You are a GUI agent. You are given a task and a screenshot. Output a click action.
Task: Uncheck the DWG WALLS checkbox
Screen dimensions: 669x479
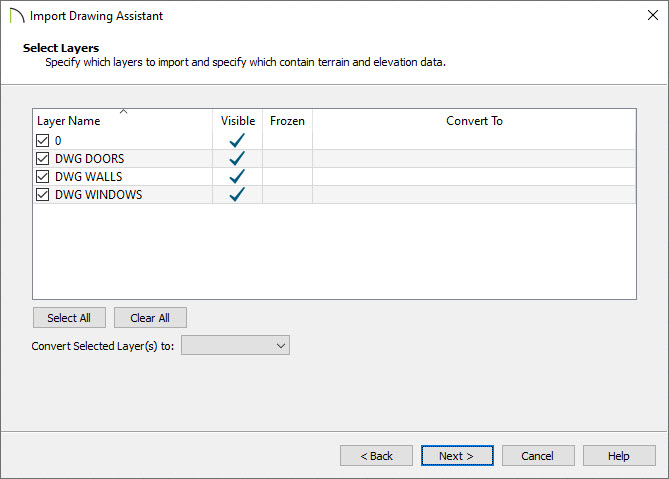tap(43, 177)
